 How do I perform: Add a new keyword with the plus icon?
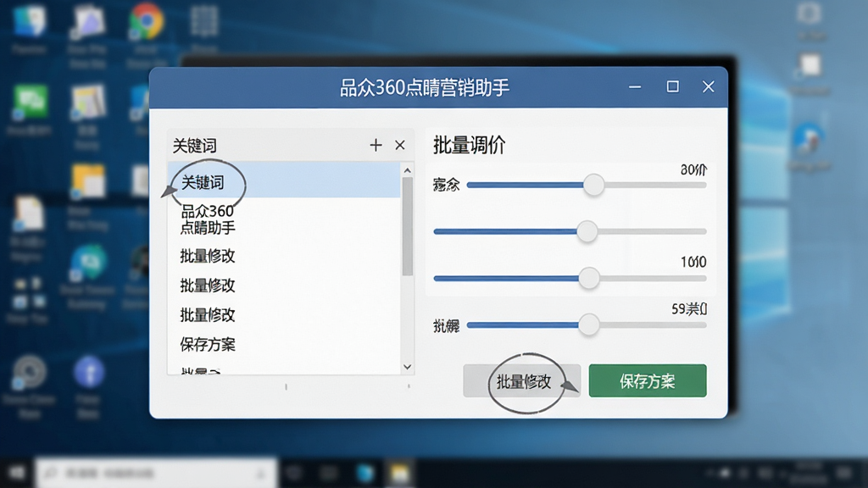pos(376,145)
